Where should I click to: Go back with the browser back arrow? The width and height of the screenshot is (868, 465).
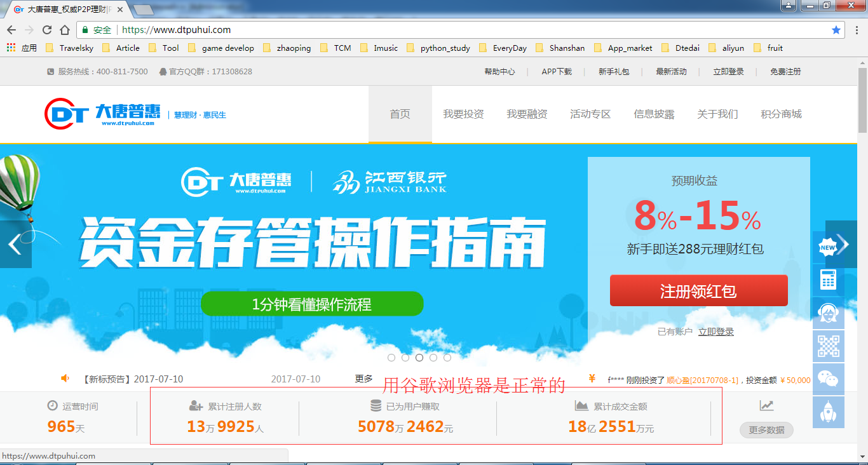[x=11, y=30]
